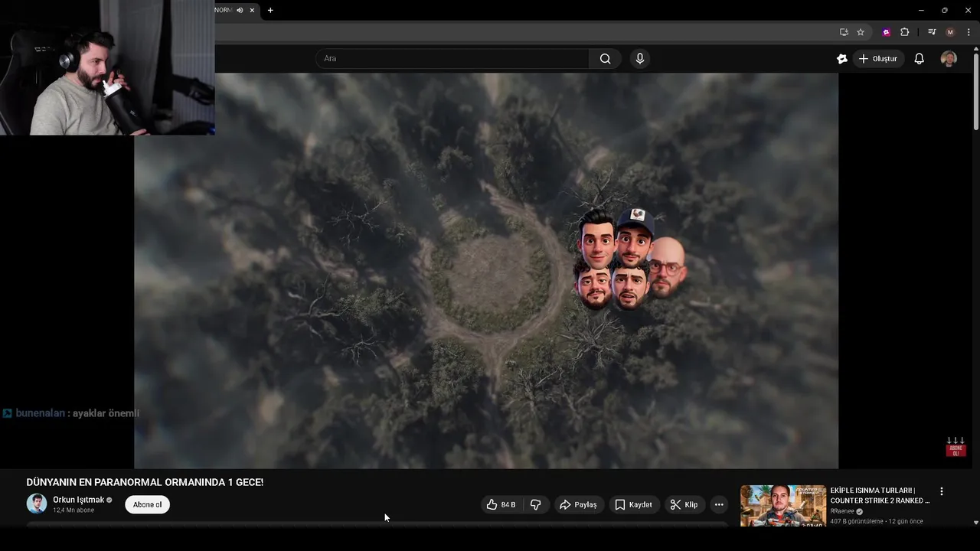980x551 pixels.
Task: Open the notifications bell
Action: click(919, 59)
